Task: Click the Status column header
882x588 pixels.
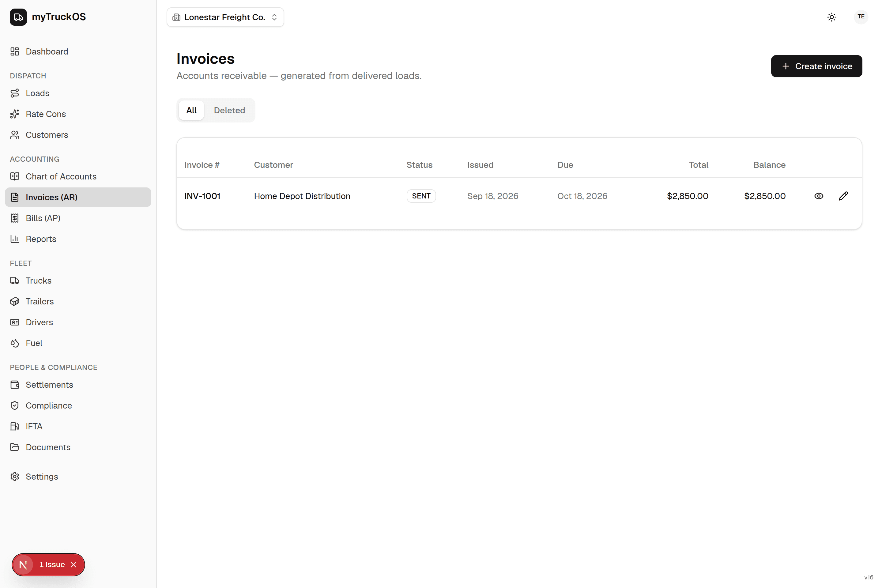Action: coord(419,165)
